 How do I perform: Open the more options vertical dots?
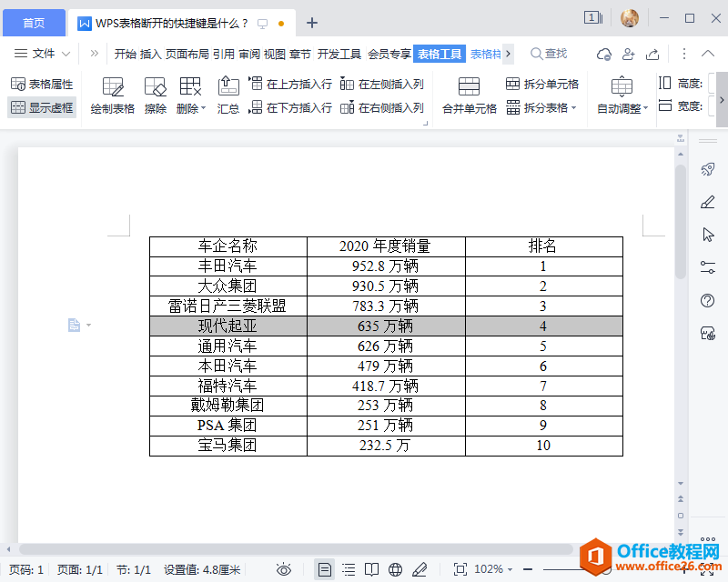684,54
